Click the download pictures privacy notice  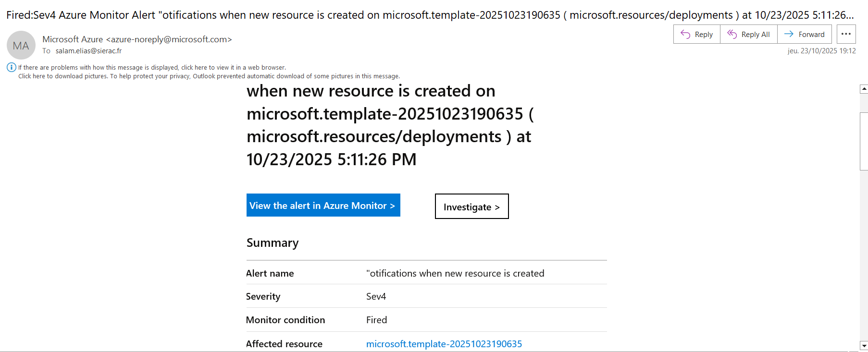coord(209,76)
